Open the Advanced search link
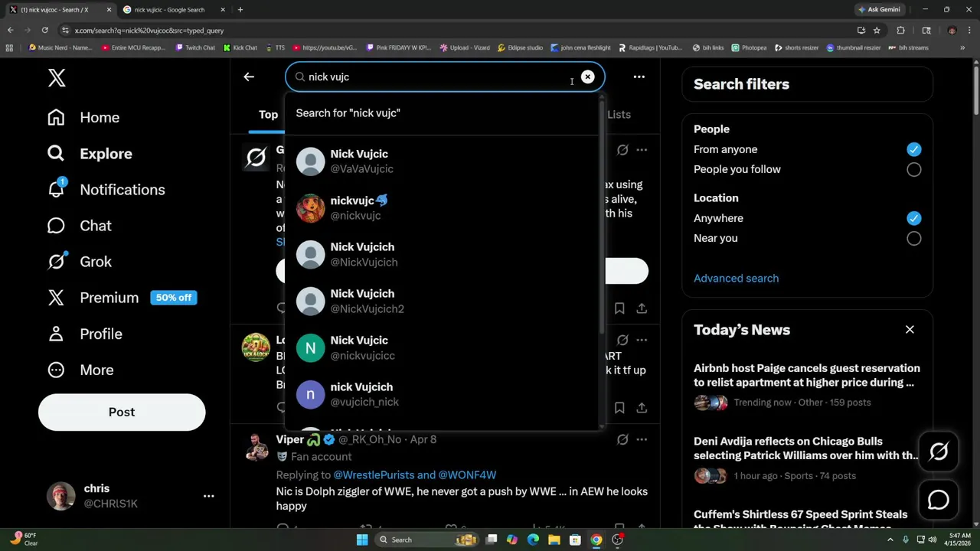The image size is (980, 551). click(736, 279)
